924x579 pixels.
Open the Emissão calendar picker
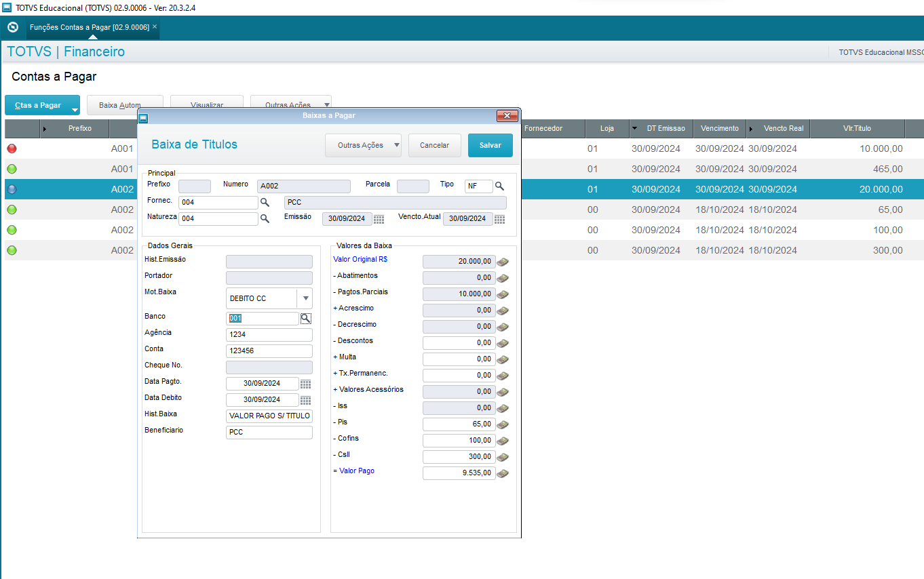coord(379,219)
